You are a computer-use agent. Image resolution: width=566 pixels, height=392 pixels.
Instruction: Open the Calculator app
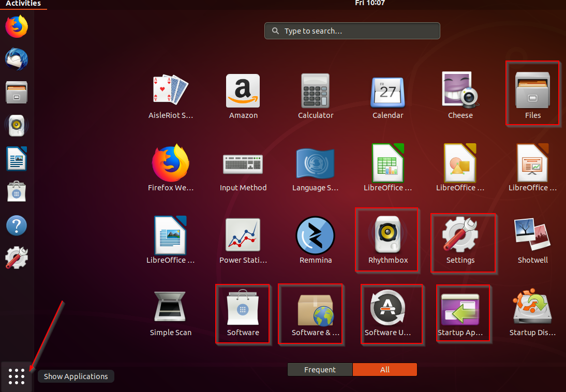click(316, 96)
